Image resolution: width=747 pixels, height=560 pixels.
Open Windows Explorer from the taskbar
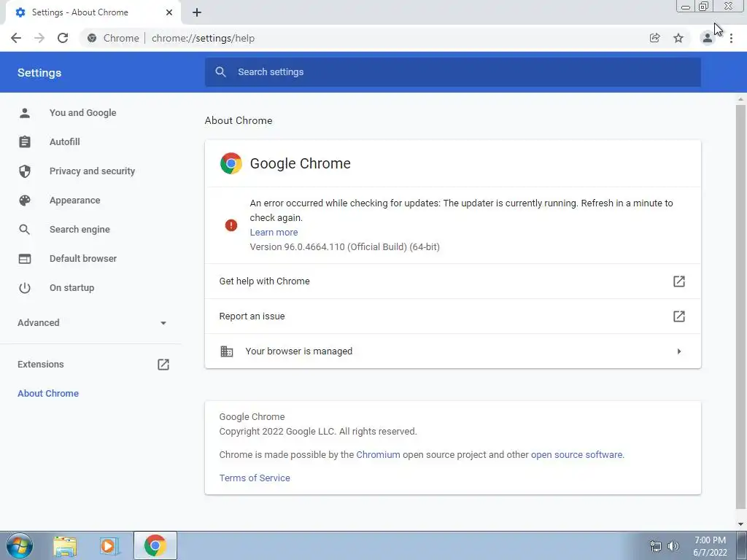65,546
